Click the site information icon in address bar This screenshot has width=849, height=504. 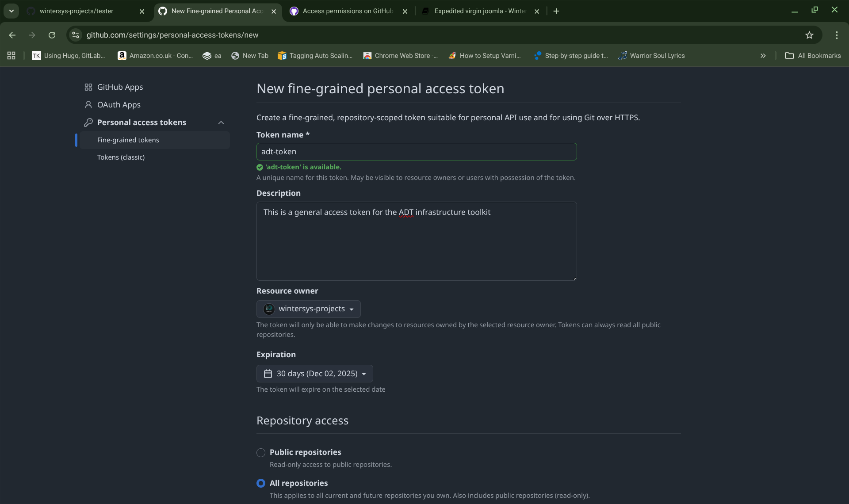76,35
